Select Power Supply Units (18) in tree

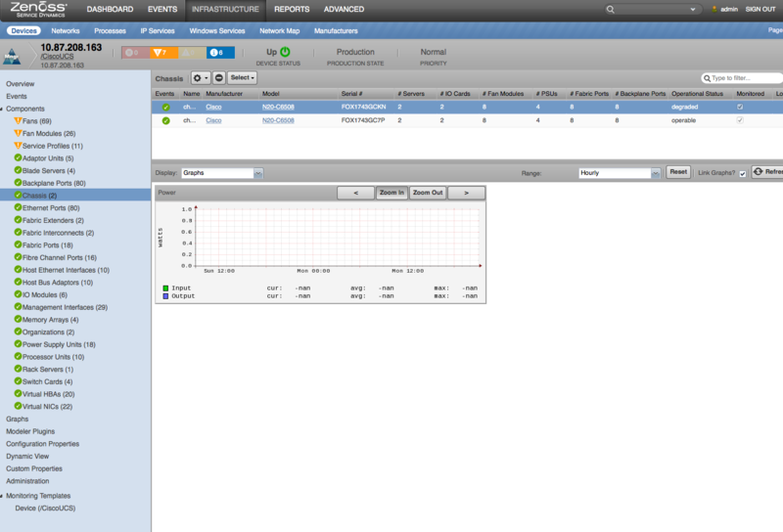(59, 344)
